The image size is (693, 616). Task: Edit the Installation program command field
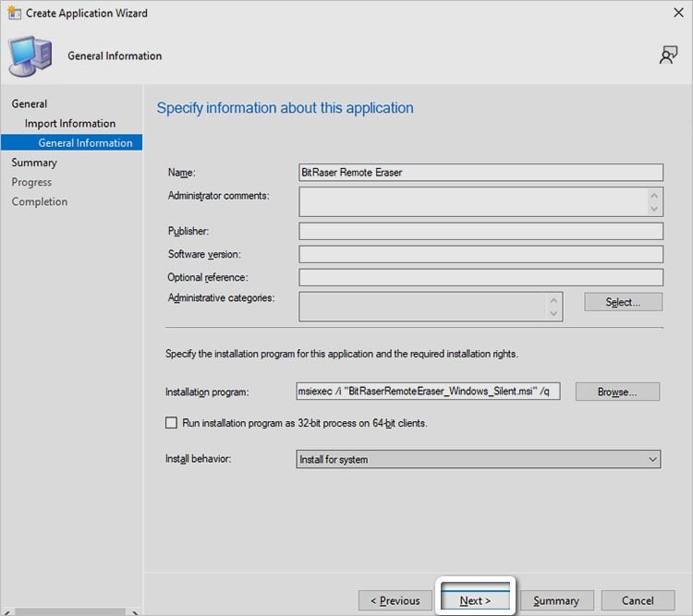428,392
